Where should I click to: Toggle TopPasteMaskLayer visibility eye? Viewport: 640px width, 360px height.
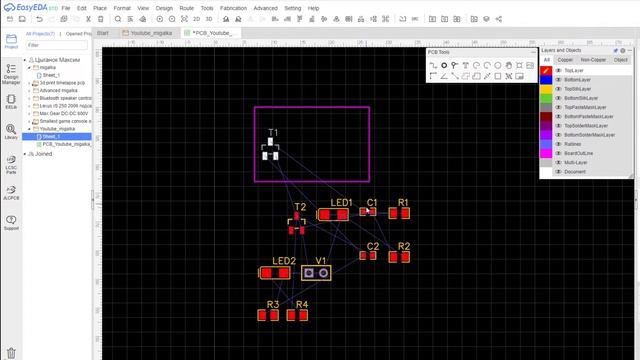(558, 107)
